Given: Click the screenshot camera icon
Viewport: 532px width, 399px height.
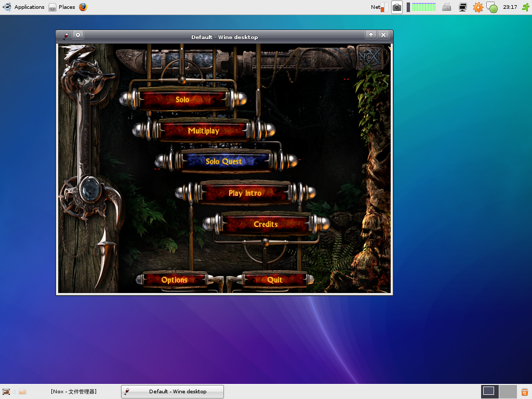Looking at the screenshot, I should [x=396, y=7].
